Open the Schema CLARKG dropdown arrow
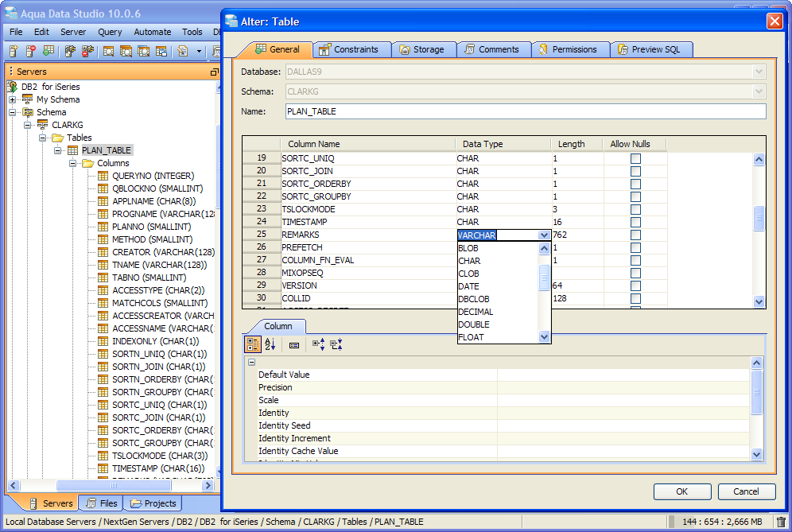Screen dimensions: 792x532 click(759, 91)
